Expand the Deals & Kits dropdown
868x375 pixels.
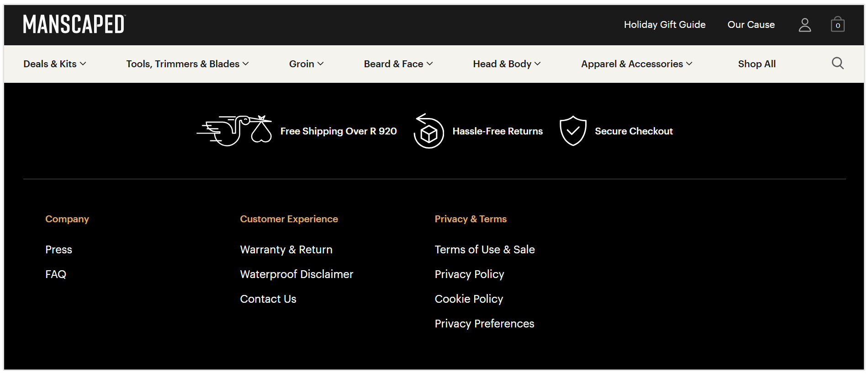54,64
